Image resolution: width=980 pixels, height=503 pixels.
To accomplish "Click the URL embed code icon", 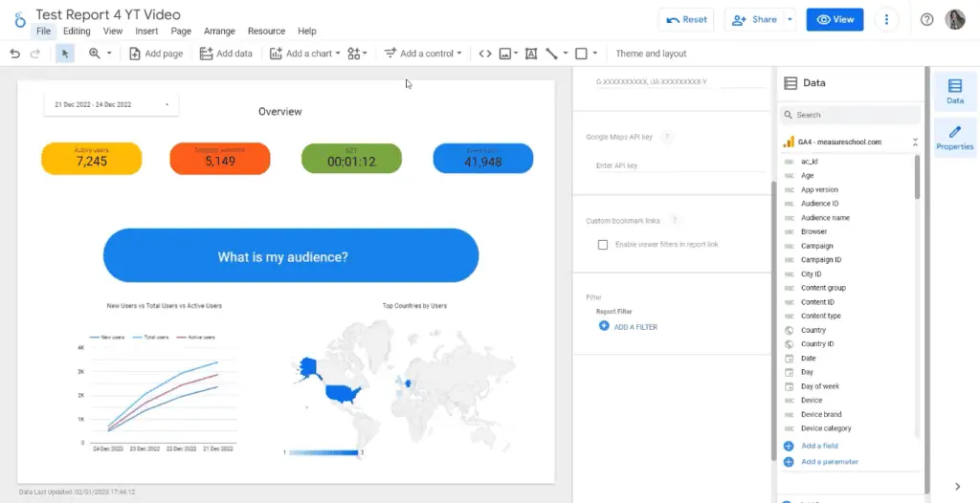I will (484, 54).
